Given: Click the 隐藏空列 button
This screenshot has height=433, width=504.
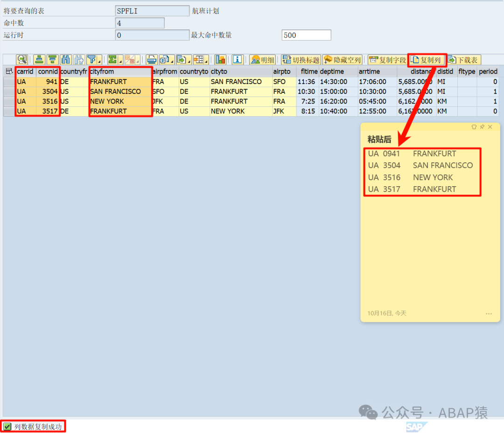Looking at the screenshot, I should [x=343, y=60].
